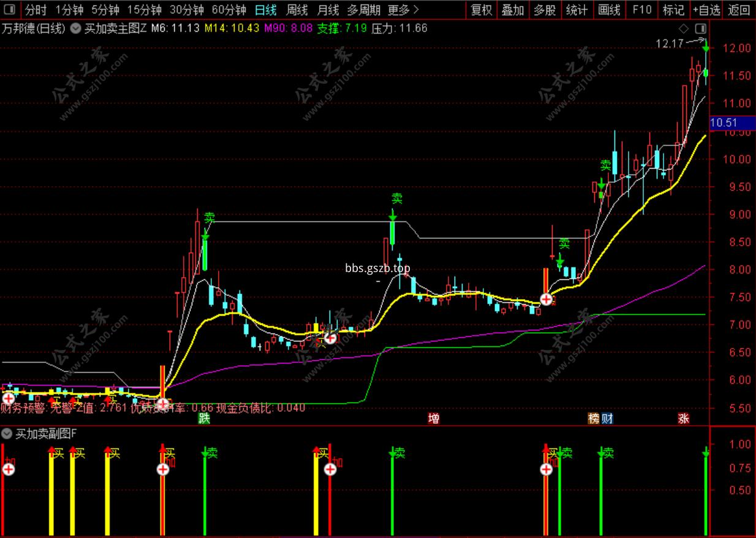Toggle 多股 multi-stock view
Screen dimensions: 756x538
point(545,10)
